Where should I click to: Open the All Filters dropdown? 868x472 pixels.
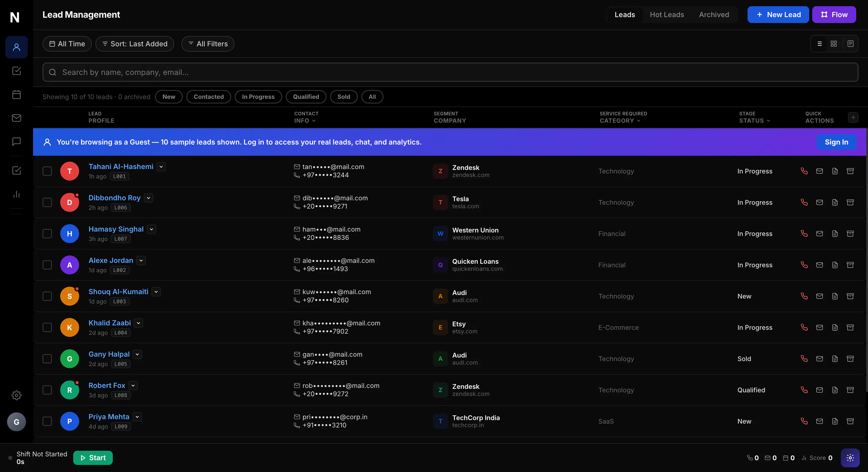click(208, 44)
